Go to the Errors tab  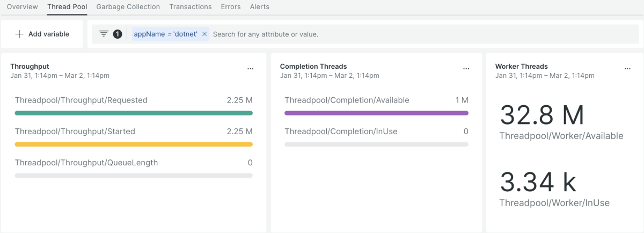[x=231, y=7]
